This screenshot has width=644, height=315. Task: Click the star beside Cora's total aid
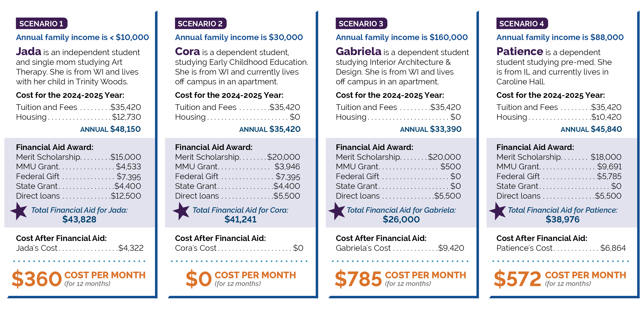click(181, 211)
